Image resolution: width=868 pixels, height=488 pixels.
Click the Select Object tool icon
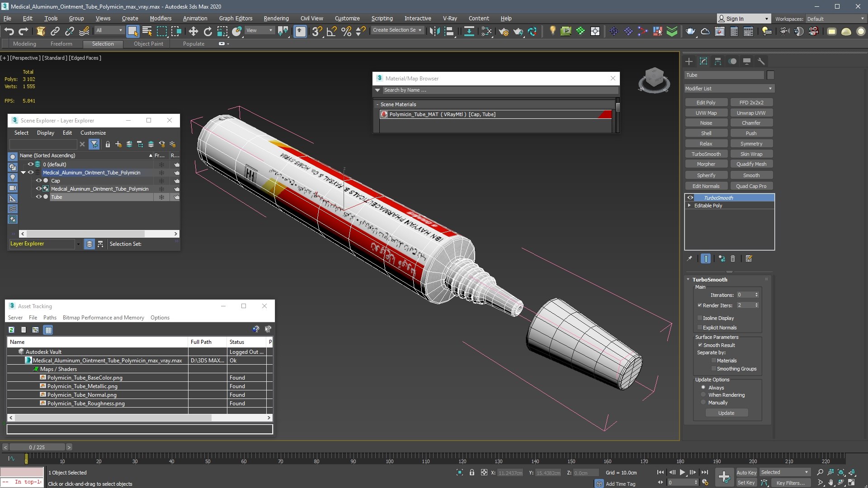(132, 31)
